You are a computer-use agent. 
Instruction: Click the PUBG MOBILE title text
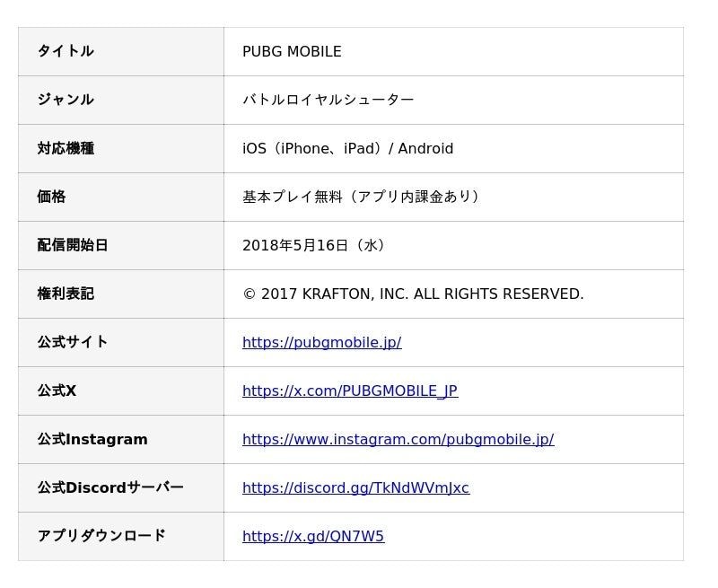[292, 52]
